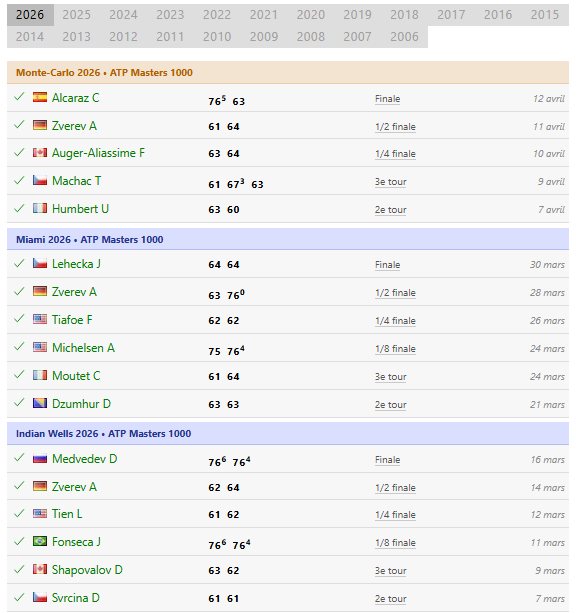Viewport: 582px width, 613px height.
Task: Click French flag beside Moutet C
Action: coord(39,375)
